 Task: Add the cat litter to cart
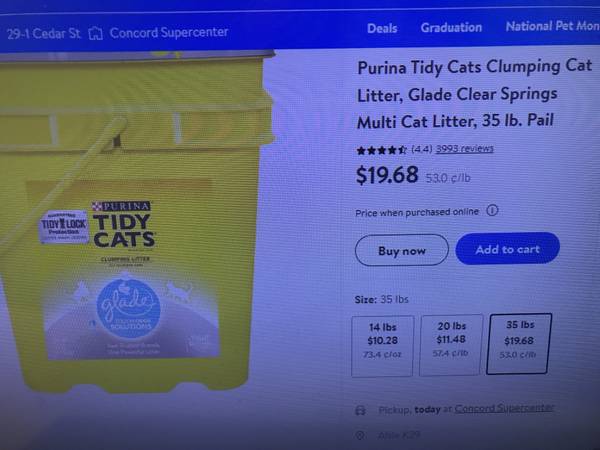point(507,249)
